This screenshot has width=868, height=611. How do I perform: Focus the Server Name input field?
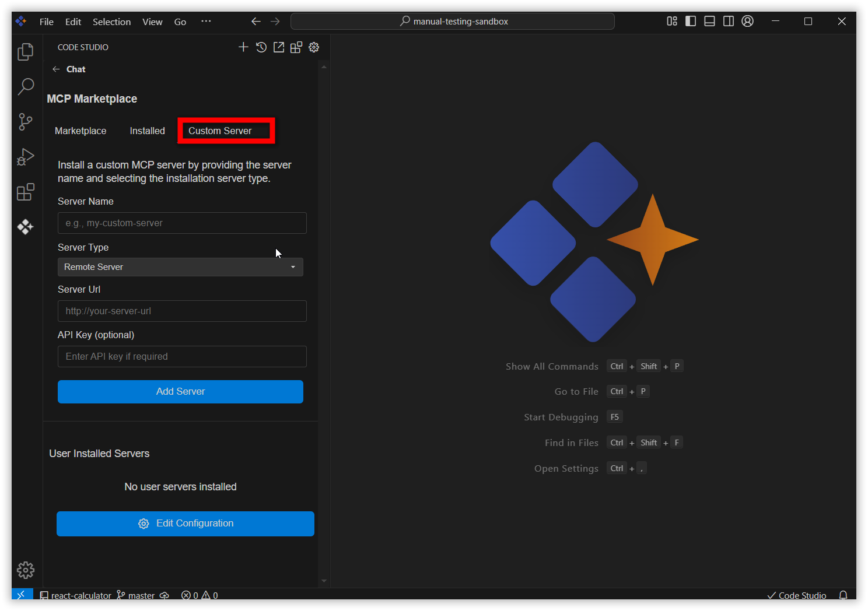(182, 223)
